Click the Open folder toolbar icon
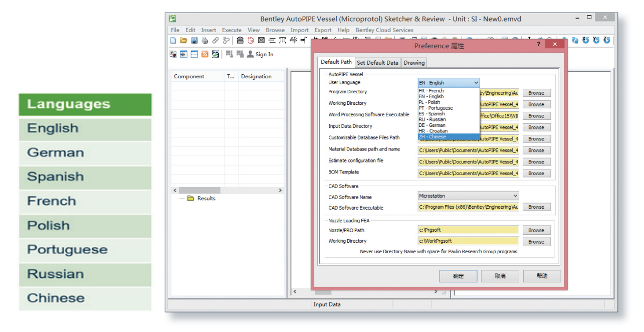 pyautogui.click(x=183, y=40)
